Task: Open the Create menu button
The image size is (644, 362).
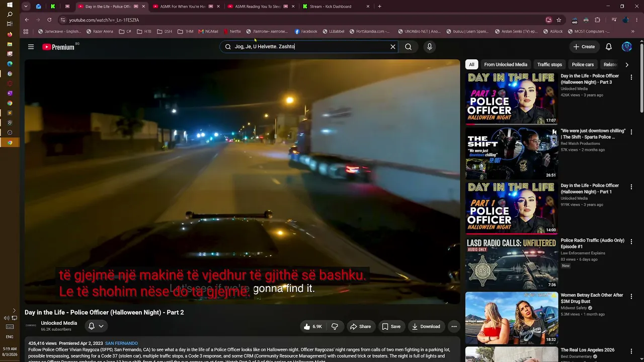Action: tap(584, 47)
